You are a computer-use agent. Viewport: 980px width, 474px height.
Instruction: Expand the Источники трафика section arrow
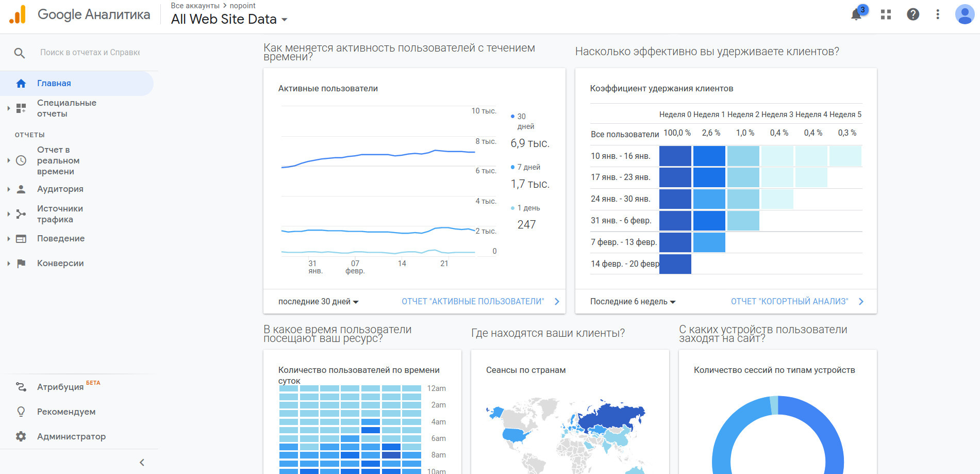pyautogui.click(x=9, y=214)
